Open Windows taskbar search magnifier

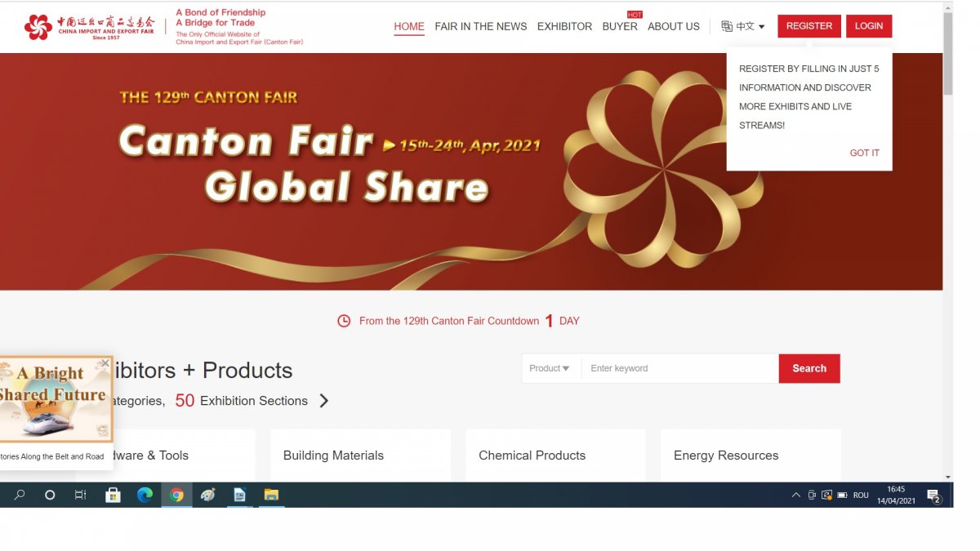[20, 495]
